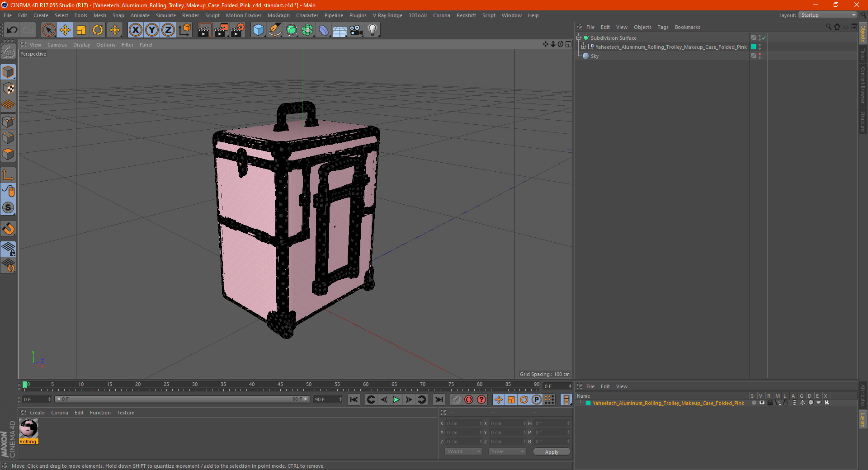The height and width of the screenshot is (470, 868).
Task: Toggle Subdivision Surface green enable checkmark
Action: (x=764, y=38)
